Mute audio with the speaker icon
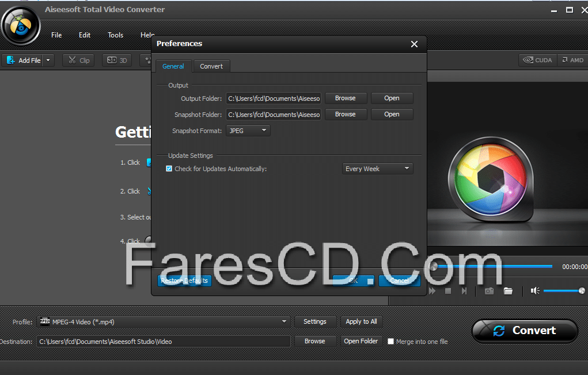Viewport: 588px width, 375px height. [535, 291]
